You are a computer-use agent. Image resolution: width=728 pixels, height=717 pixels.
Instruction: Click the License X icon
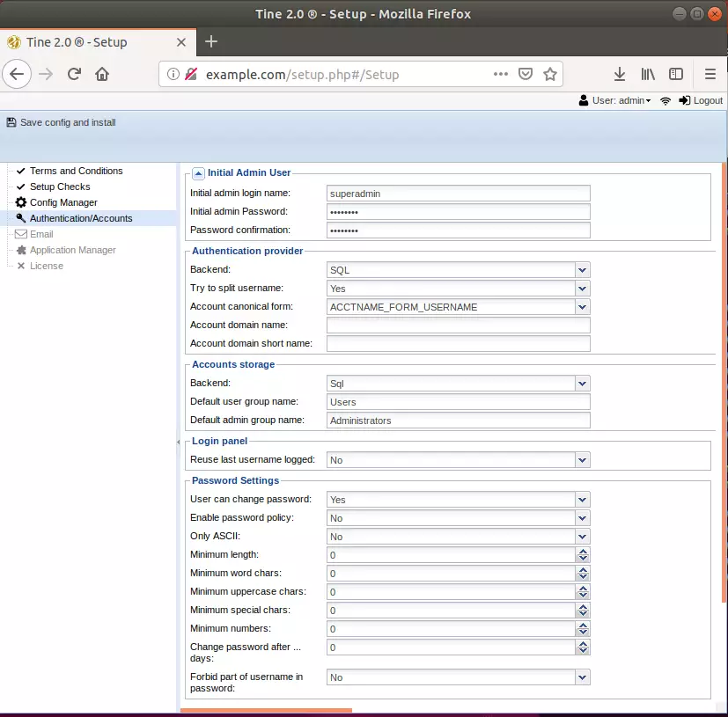click(21, 266)
